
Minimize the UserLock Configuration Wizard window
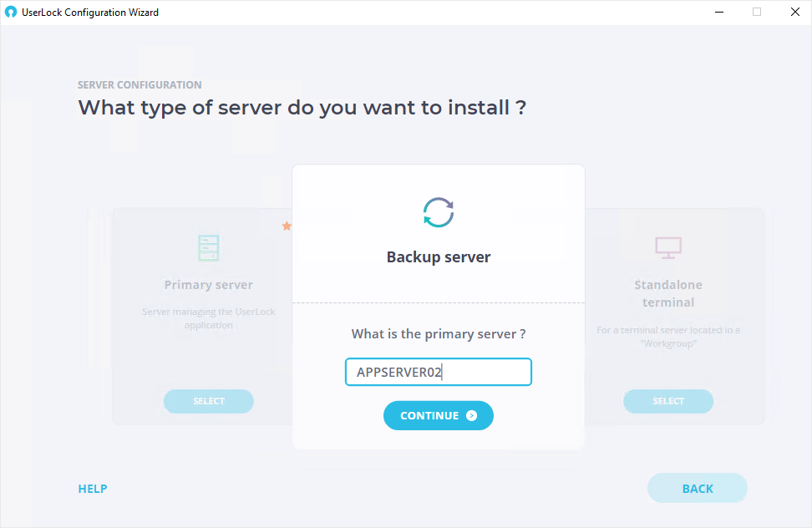pyautogui.click(x=719, y=12)
